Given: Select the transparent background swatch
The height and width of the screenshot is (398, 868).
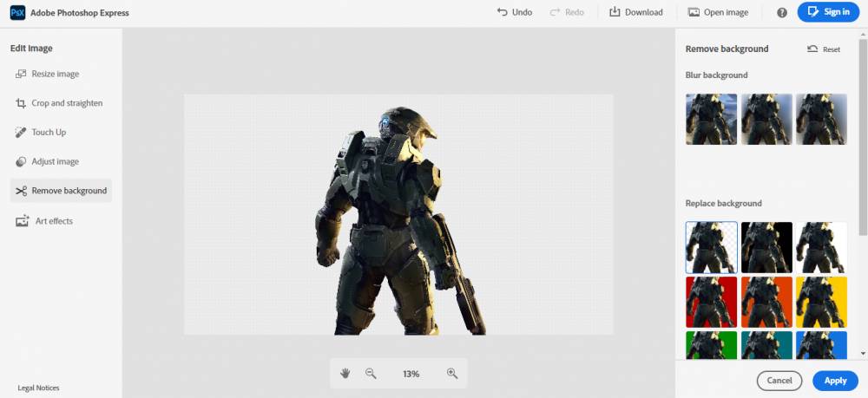Looking at the screenshot, I should 712,247.
